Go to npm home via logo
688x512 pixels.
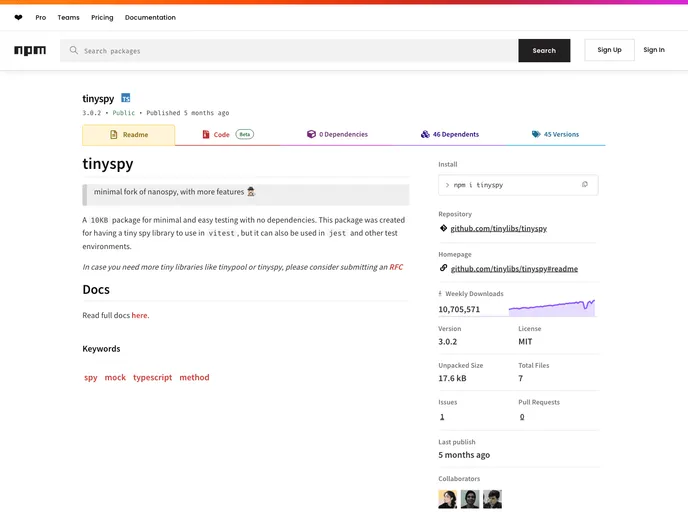(30, 50)
